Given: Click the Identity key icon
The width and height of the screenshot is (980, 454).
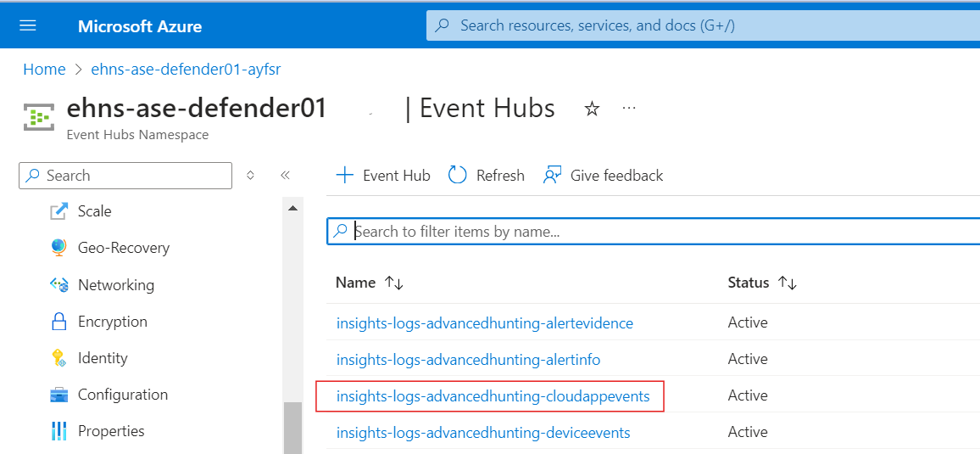Looking at the screenshot, I should [x=58, y=358].
